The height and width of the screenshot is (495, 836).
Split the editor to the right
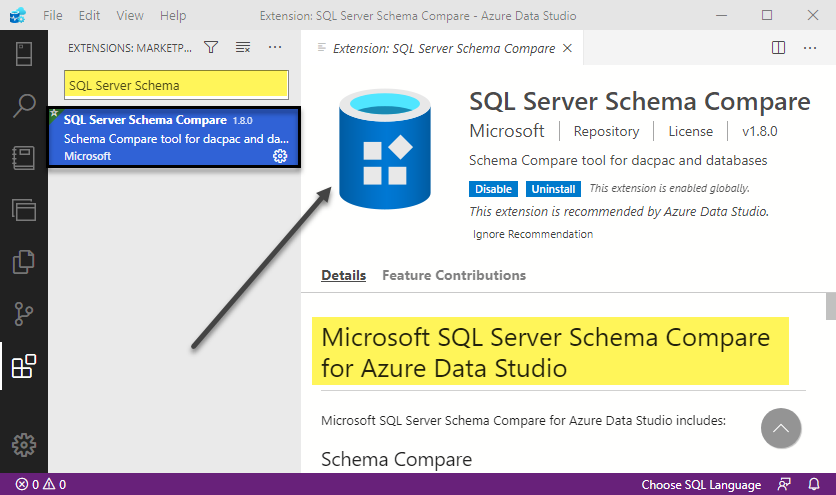click(x=779, y=47)
